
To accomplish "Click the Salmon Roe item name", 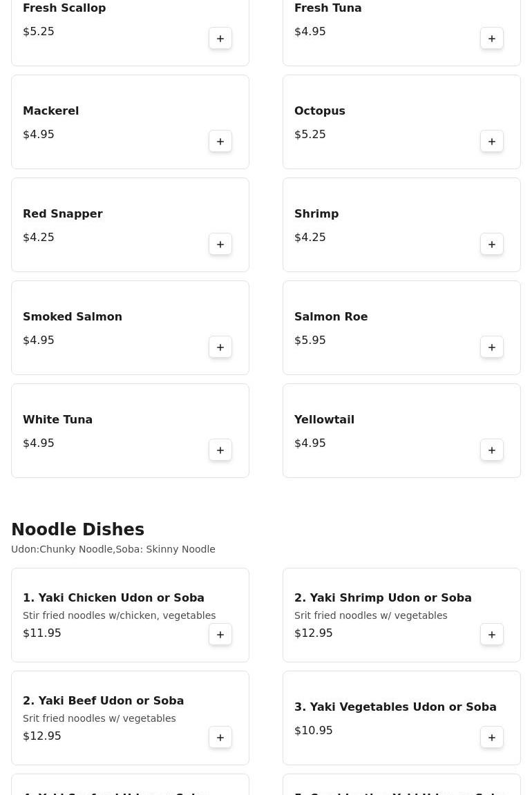I will [331, 317].
